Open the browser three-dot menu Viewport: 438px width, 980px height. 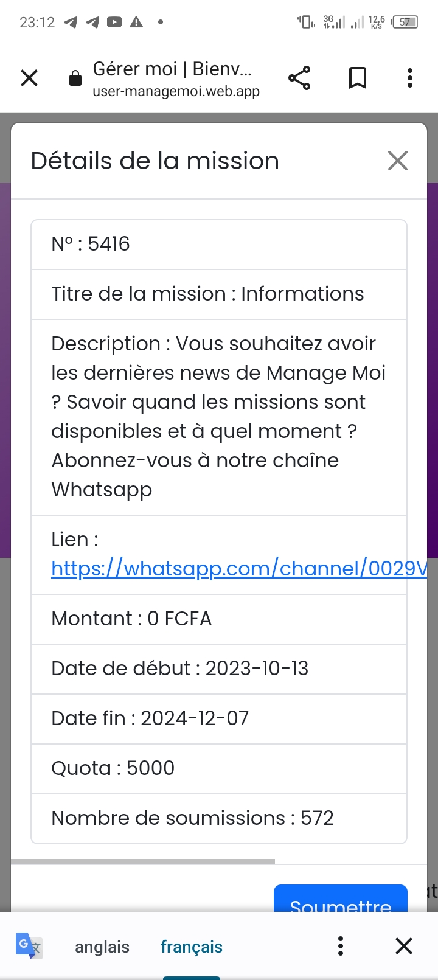410,78
